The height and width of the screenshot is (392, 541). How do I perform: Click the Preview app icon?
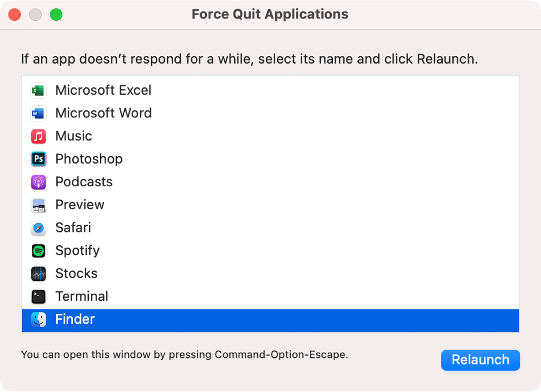(38, 205)
